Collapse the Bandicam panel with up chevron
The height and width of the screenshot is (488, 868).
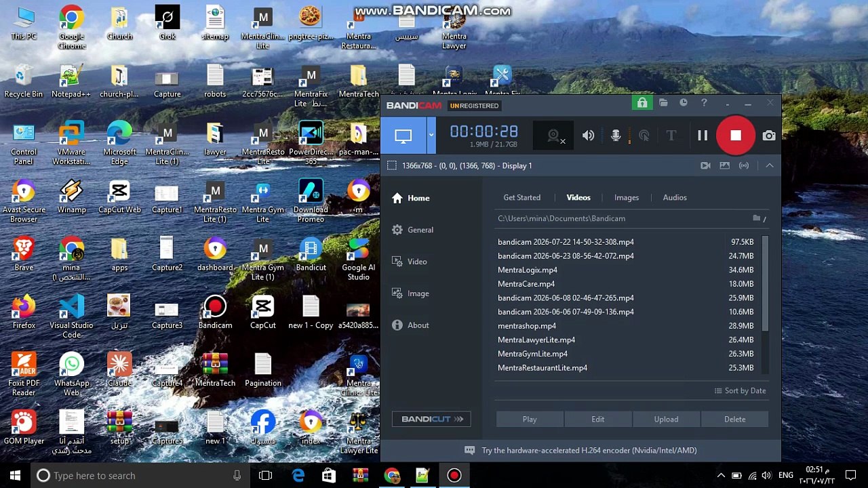pos(770,165)
